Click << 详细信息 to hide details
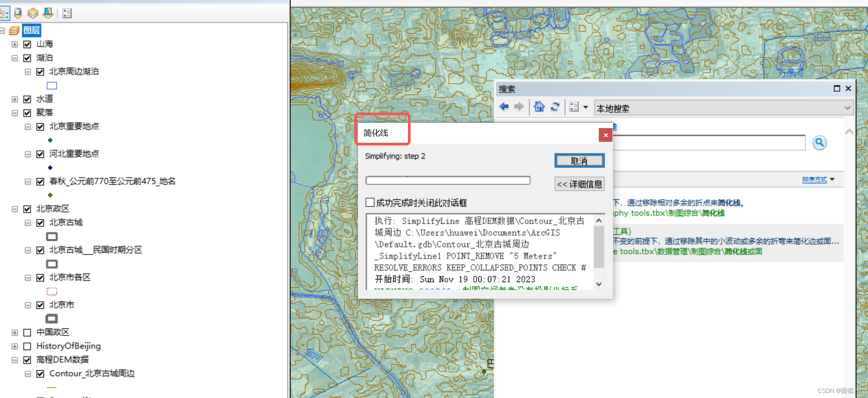 pos(579,184)
